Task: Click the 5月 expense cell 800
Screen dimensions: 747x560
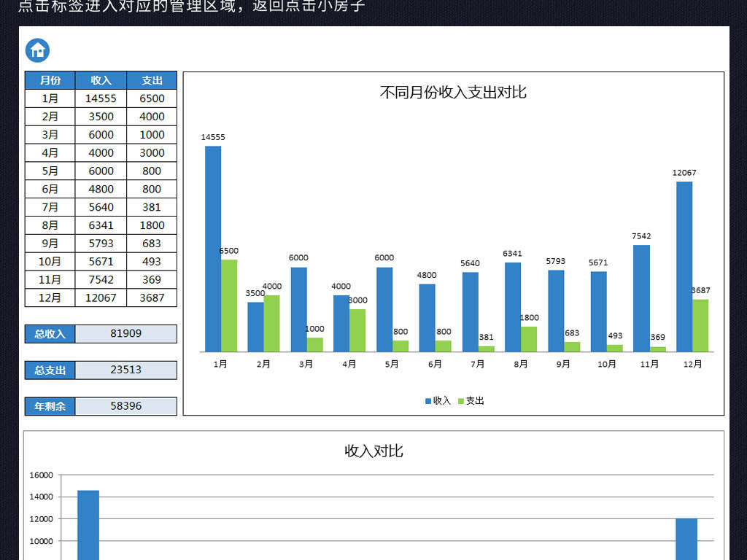Action: [152, 171]
